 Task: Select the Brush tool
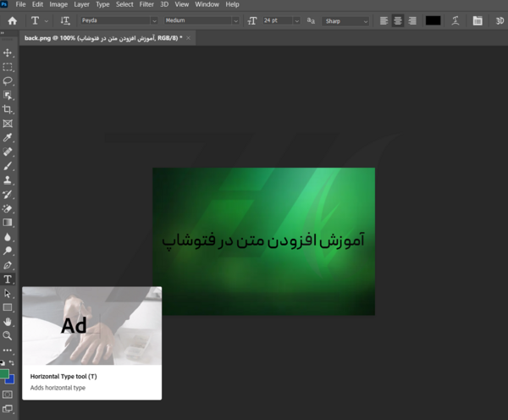(8, 166)
